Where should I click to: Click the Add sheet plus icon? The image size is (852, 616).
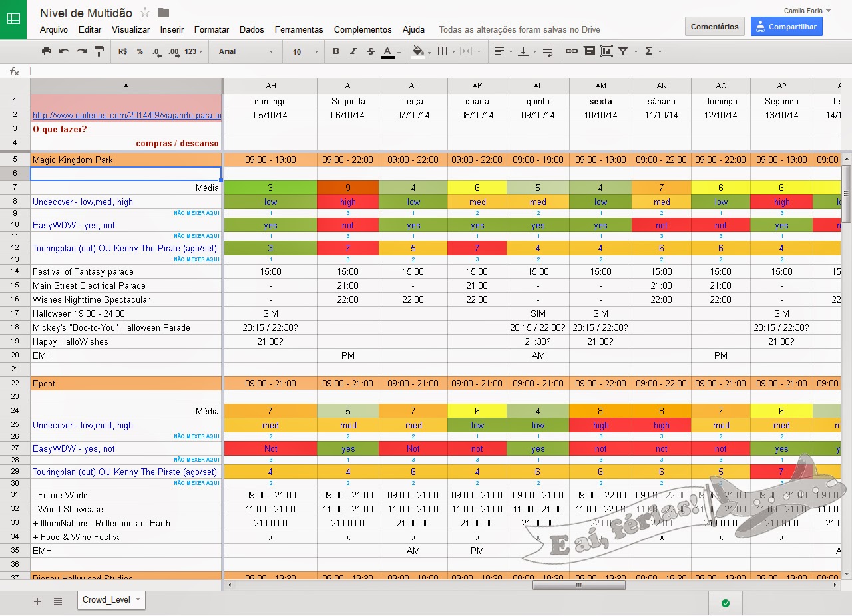[37, 601]
